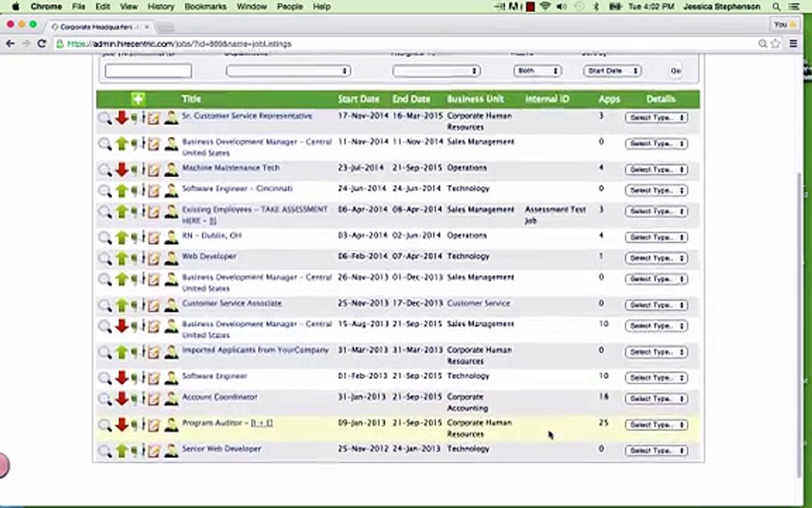Screen dimensions: 812x508
Task: Toggle red arrow for Program Auditor job
Action: [x=122, y=424]
